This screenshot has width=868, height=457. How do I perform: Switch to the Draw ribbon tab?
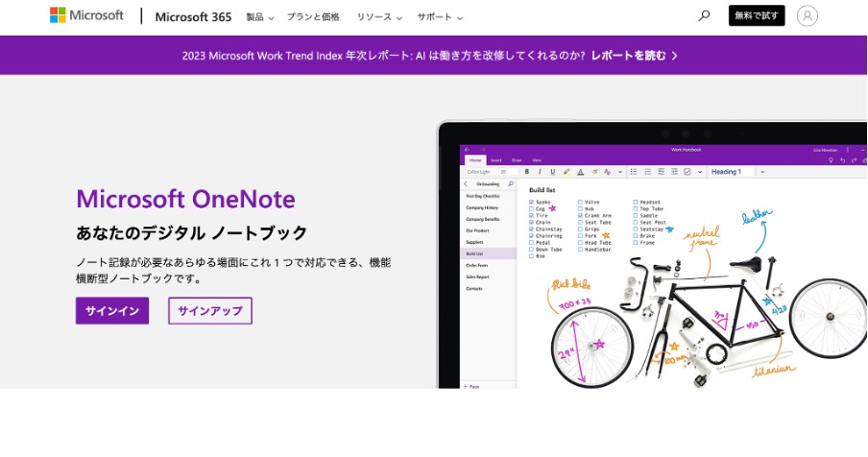pyautogui.click(x=517, y=160)
